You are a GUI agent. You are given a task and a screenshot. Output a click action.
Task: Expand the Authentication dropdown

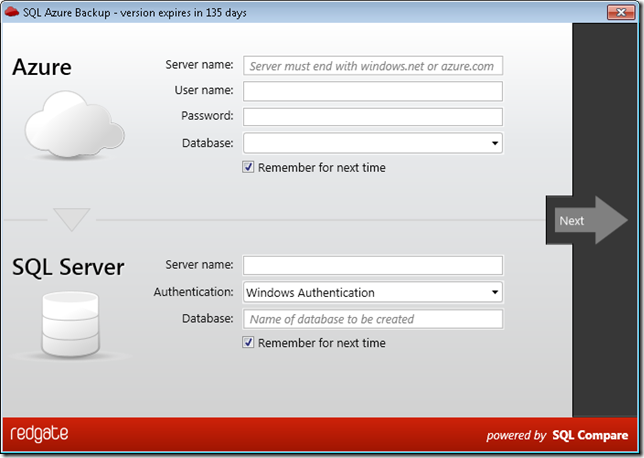[x=373, y=292]
